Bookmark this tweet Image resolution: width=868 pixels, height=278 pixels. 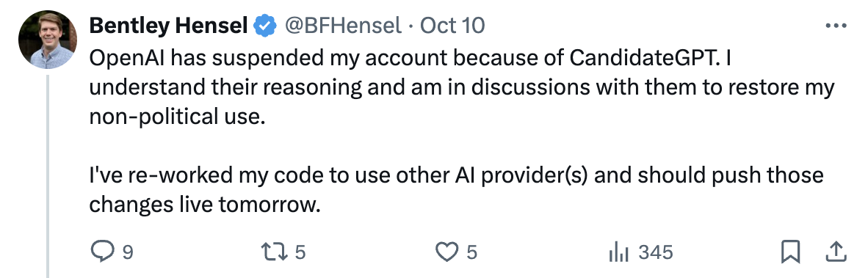790,252
